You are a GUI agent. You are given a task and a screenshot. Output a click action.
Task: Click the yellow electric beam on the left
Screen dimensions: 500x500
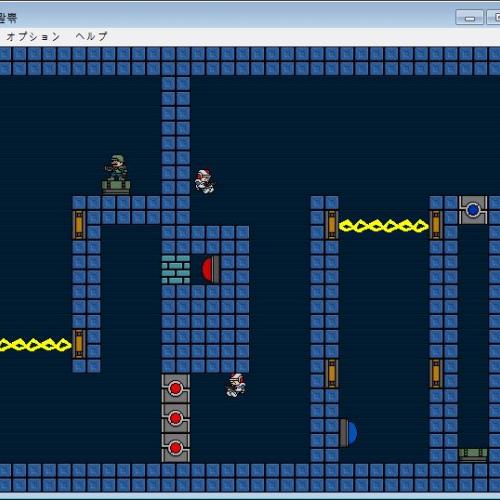point(35,345)
